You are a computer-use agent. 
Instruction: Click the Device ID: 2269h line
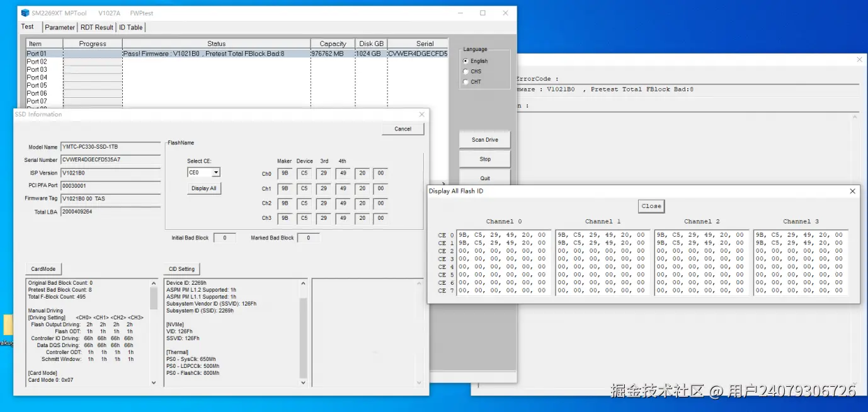[x=186, y=283]
